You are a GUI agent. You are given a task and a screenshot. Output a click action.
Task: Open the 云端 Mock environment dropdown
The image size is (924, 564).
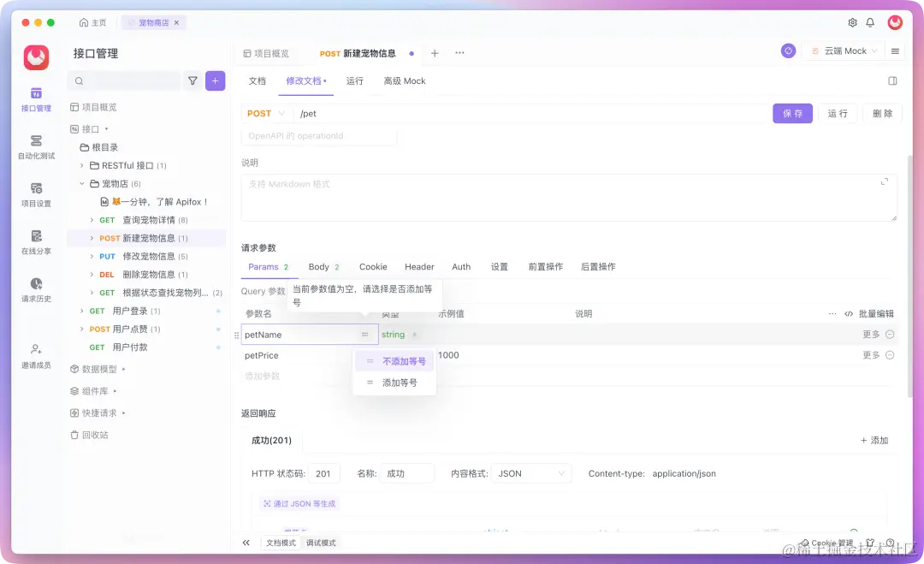843,50
